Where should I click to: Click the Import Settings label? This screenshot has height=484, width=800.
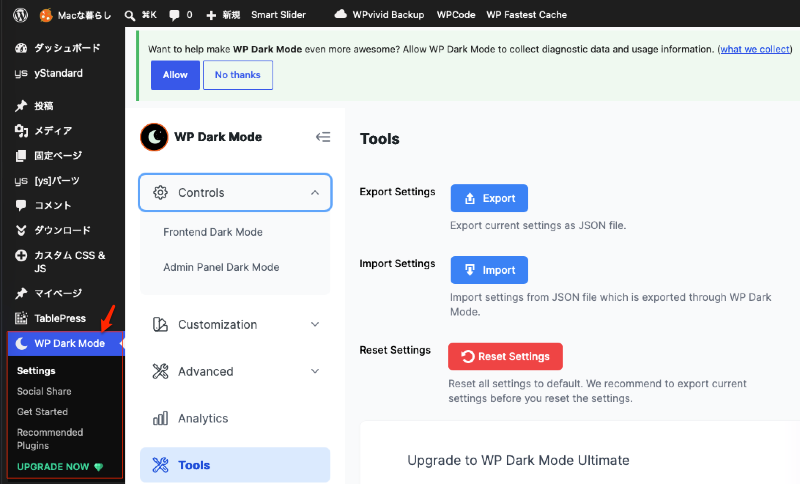point(397,264)
